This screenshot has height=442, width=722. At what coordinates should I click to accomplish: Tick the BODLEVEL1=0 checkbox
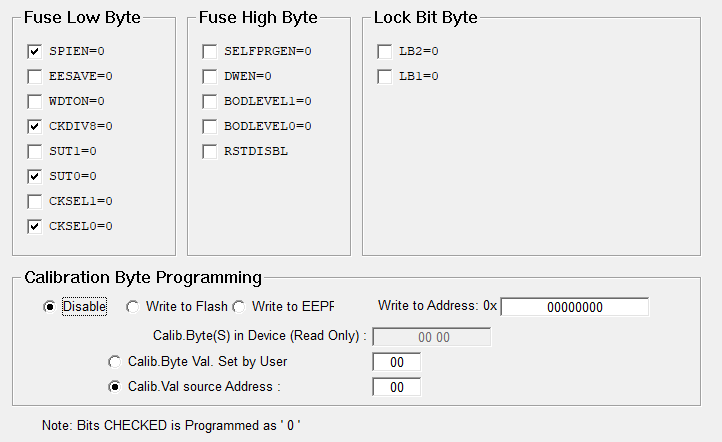210,101
